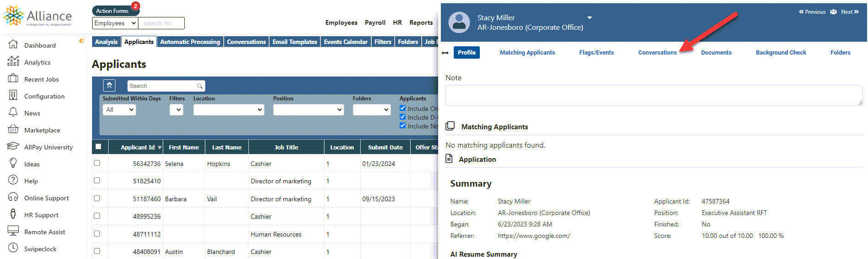Open the Position filter dropdown

[x=308, y=110]
